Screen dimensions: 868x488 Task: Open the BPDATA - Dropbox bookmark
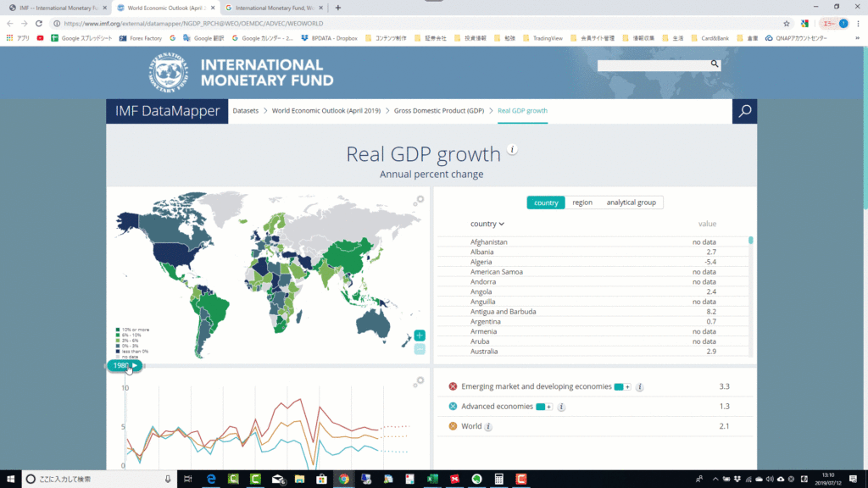click(330, 38)
